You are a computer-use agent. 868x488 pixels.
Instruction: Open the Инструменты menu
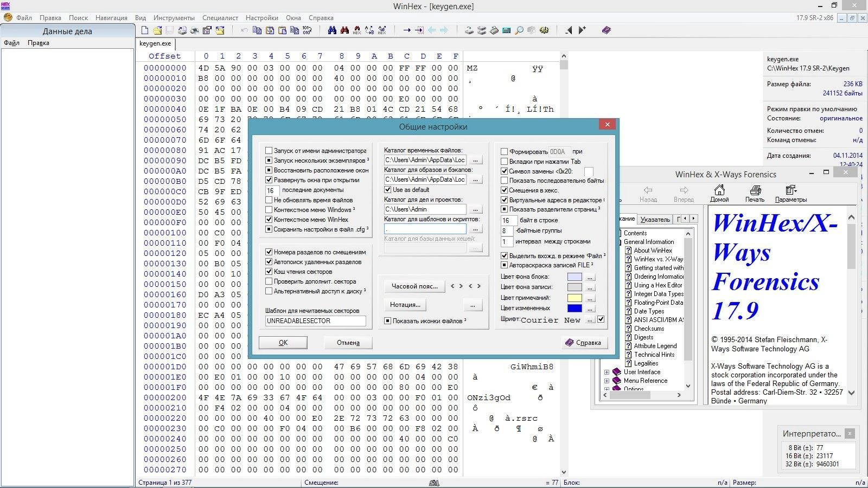tap(174, 18)
